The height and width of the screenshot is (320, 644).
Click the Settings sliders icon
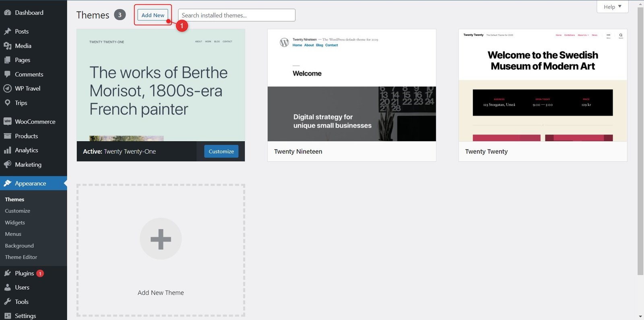click(7, 316)
